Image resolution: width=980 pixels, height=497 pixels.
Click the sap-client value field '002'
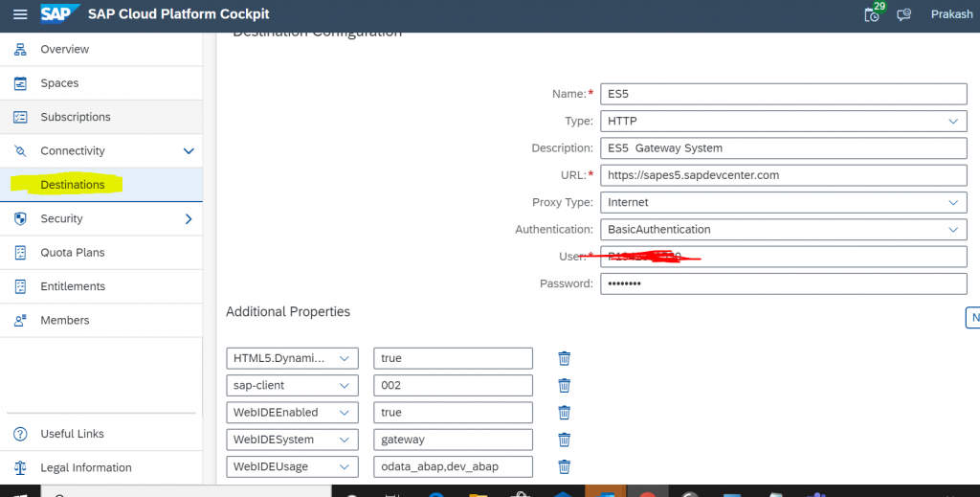(x=453, y=385)
